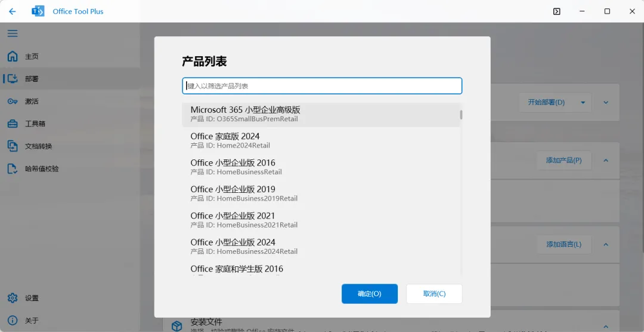Go back with the arrow icon

click(x=13, y=11)
